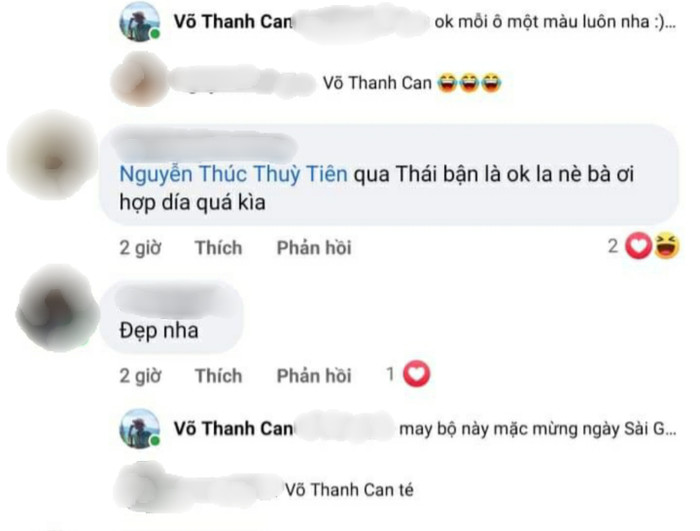Click the crying-laughing emojis in the reply

[469, 83]
